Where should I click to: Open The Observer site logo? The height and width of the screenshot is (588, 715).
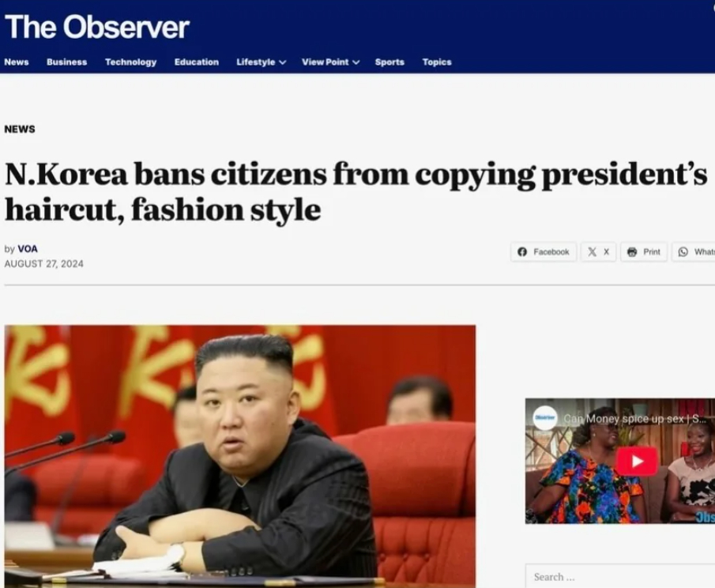tap(96, 27)
